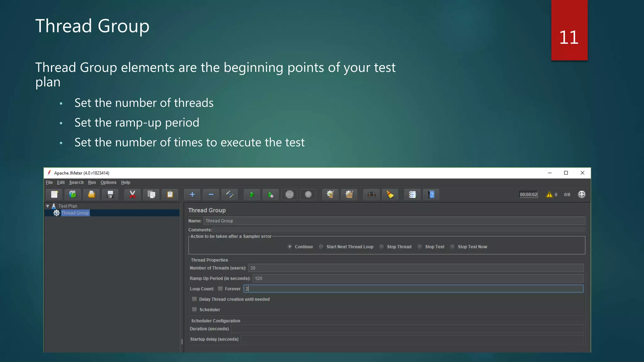This screenshot has width=644, height=362.
Task: Click the Paste clipboard icon
Action: [170, 195]
